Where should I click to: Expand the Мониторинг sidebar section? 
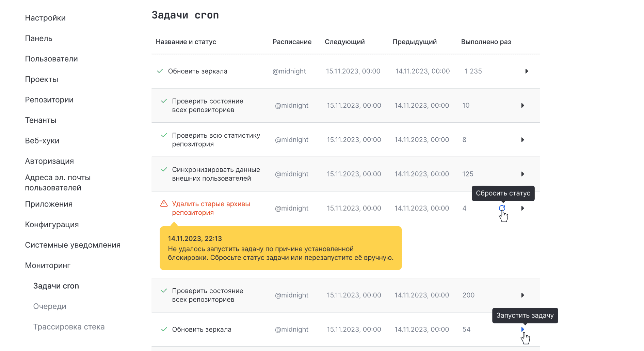click(x=48, y=265)
